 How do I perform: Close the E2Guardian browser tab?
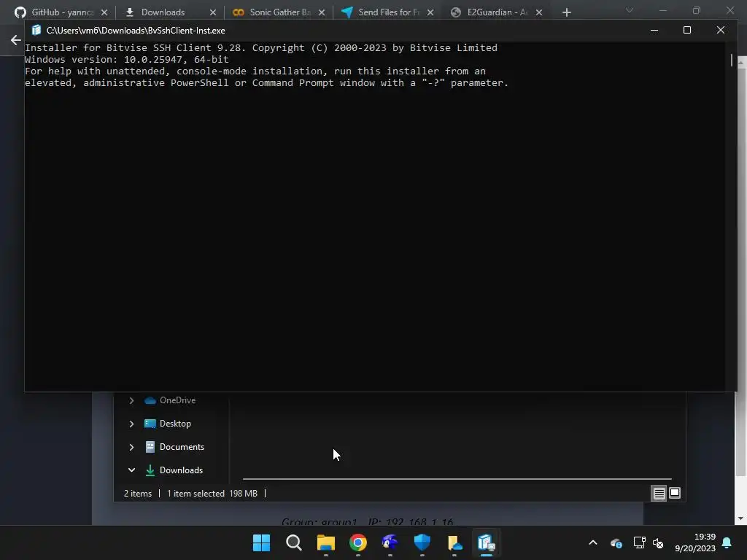pyautogui.click(x=539, y=12)
